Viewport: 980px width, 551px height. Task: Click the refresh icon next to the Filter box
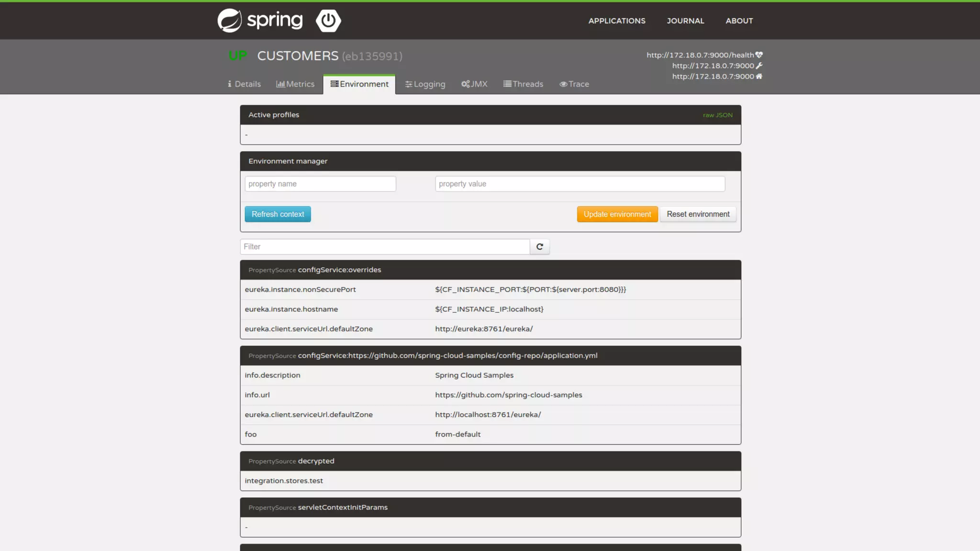click(x=539, y=247)
